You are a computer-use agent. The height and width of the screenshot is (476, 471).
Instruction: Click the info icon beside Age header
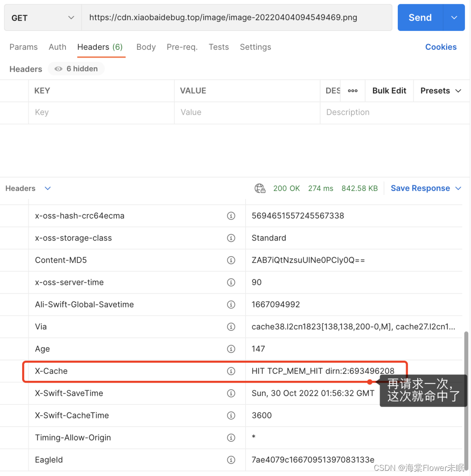[231, 349]
